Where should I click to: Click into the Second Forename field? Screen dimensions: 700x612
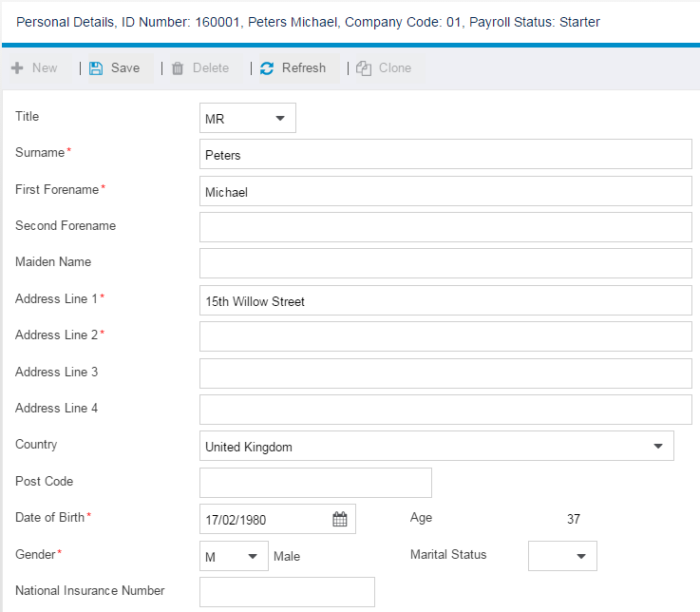pyautogui.click(x=445, y=227)
